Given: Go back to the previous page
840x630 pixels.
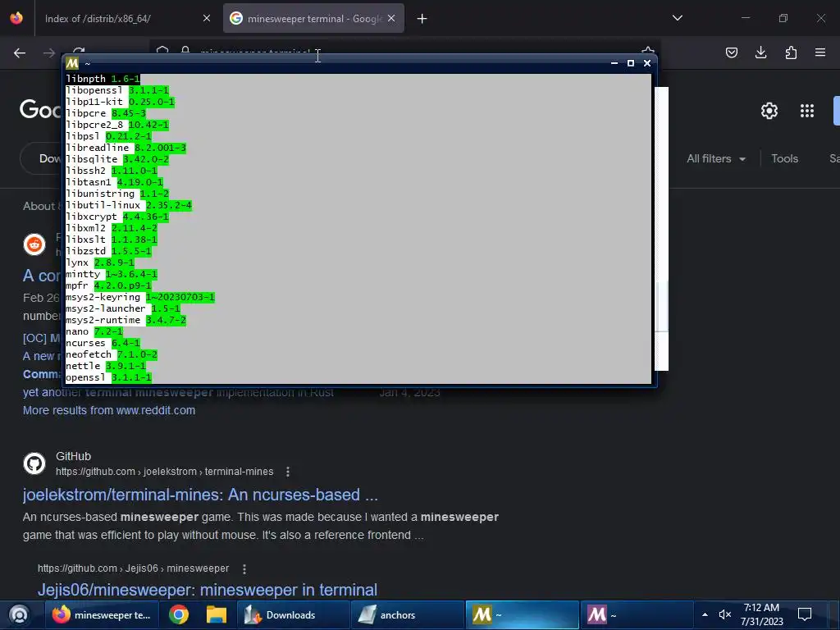Looking at the screenshot, I should click(x=20, y=52).
